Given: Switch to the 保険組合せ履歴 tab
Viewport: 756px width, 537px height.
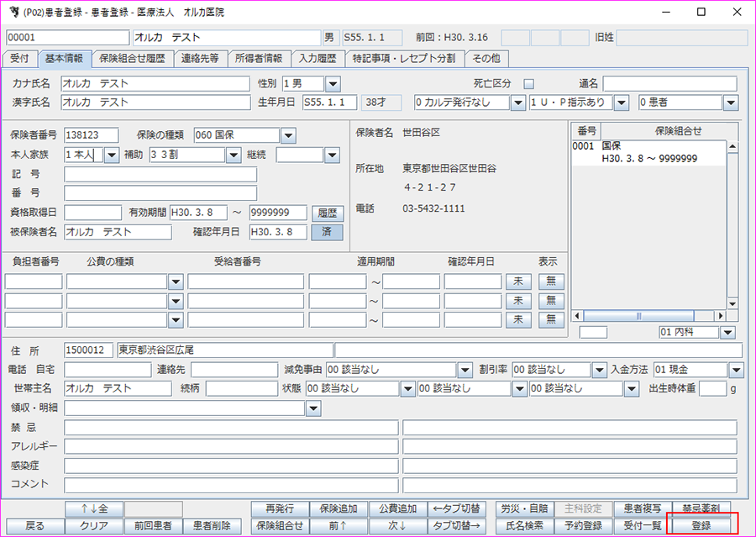Looking at the screenshot, I should (x=132, y=59).
